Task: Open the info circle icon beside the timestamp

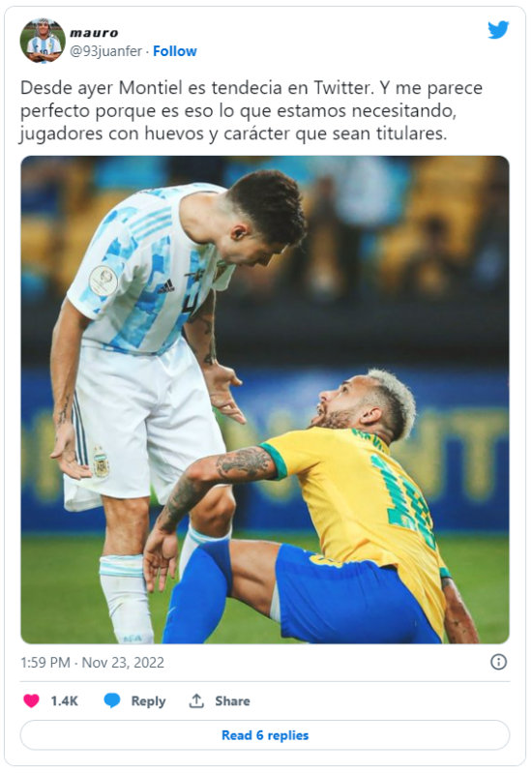Action: 498,662
